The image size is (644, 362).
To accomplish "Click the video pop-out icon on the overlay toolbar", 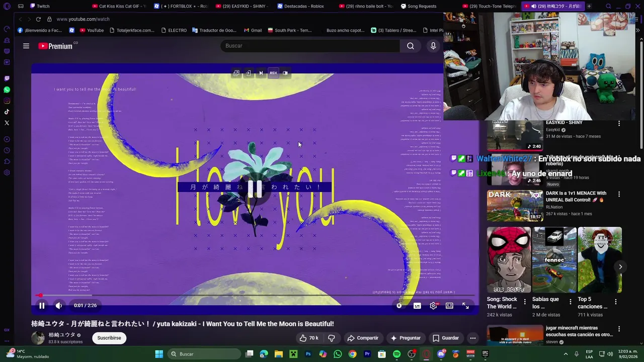I will pos(236,73).
